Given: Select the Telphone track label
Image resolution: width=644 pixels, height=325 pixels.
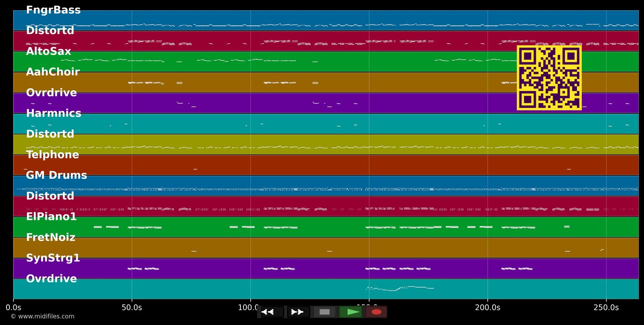Looking at the screenshot, I should coord(52,154).
